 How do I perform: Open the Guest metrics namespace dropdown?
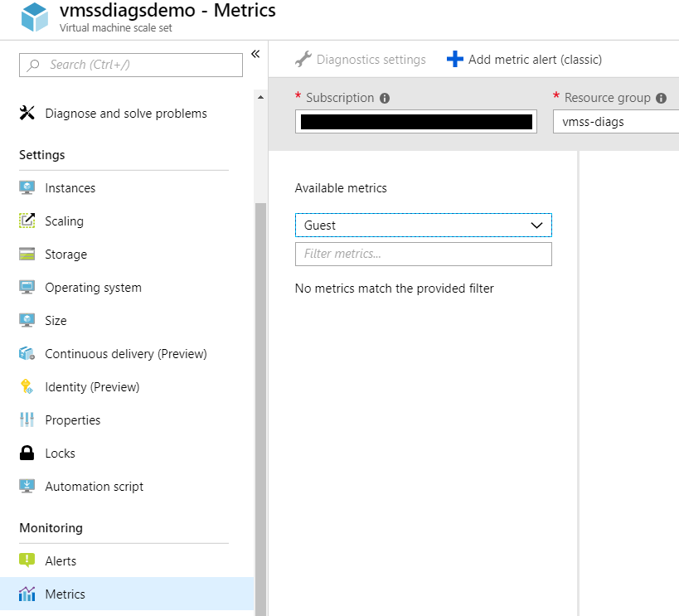coord(423,226)
